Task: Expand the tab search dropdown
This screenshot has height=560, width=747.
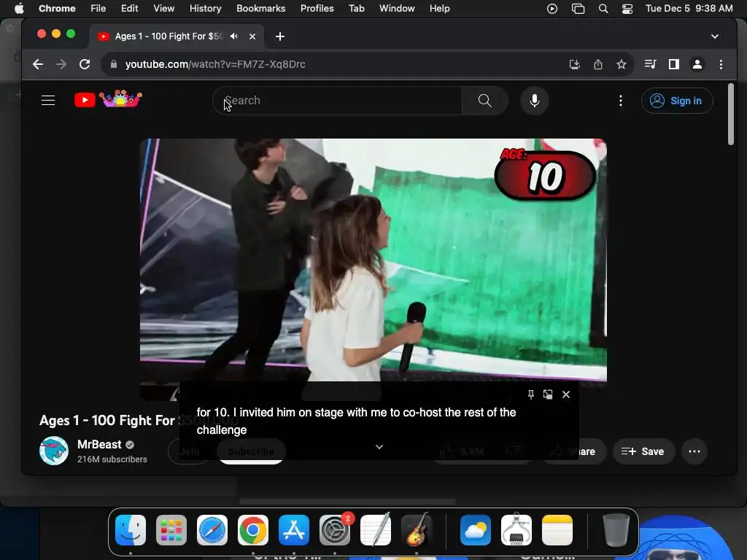Action: click(715, 36)
